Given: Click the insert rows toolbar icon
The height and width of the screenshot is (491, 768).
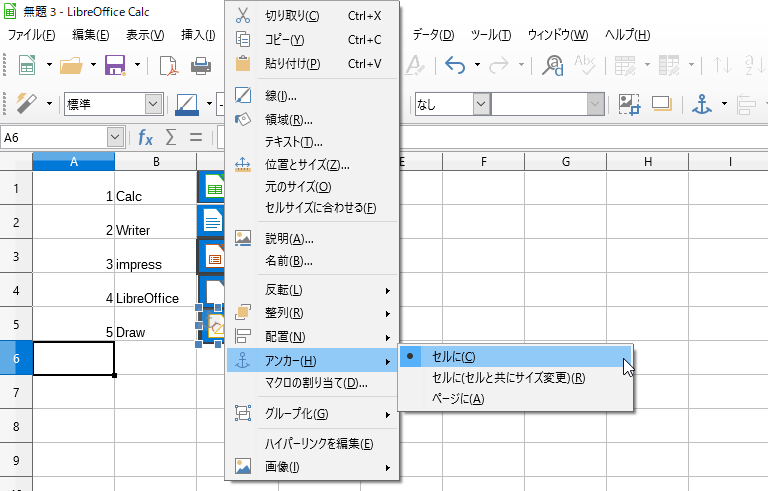Looking at the screenshot, I should point(625,65).
